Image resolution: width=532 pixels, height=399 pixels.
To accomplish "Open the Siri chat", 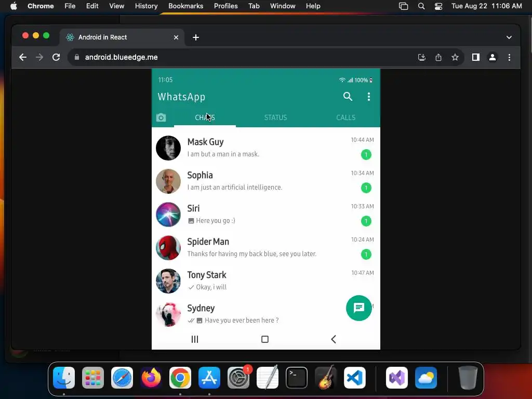I will point(265,215).
